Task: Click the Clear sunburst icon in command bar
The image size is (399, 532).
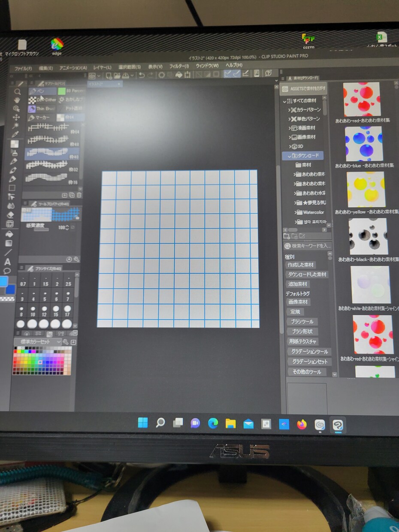Action: pyautogui.click(x=161, y=75)
